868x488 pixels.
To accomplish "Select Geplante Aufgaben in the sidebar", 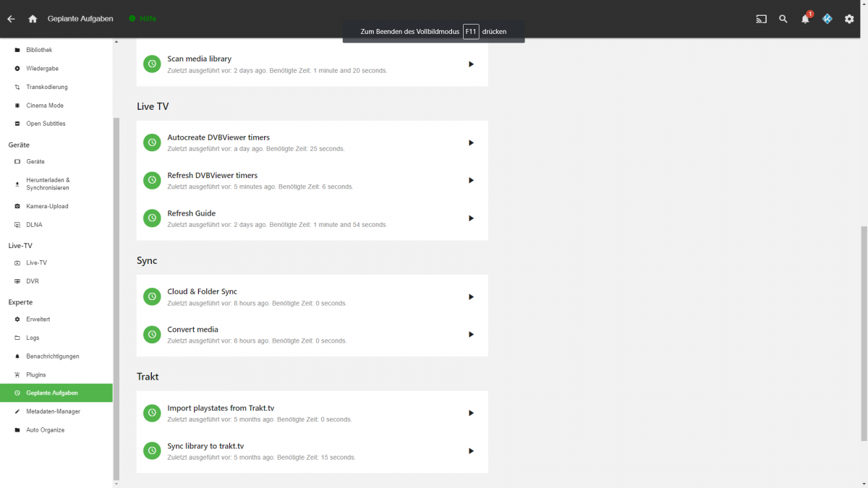I will (56, 393).
